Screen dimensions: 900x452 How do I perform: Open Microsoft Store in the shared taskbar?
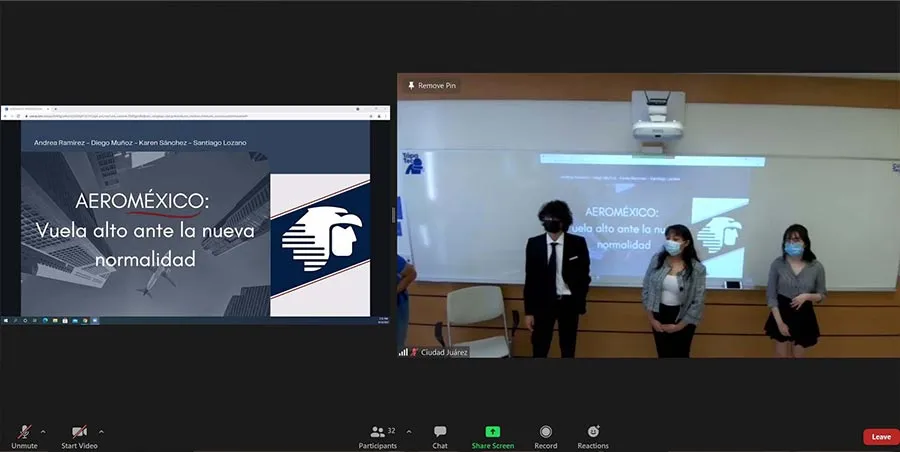pyautogui.click(x=65, y=320)
